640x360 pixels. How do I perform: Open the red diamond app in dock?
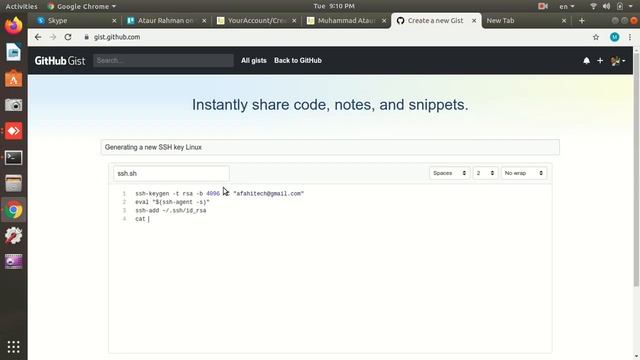pyautogui.click(x=13, y=131)
